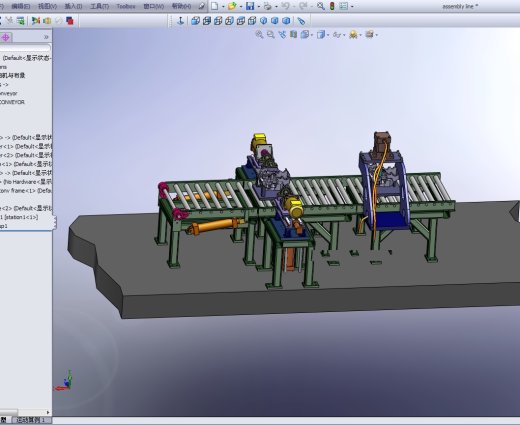This screenshot has height=425, width=520.
Task: Open dropdown arrow next to New icon
Action: click(x=223, y=6)
